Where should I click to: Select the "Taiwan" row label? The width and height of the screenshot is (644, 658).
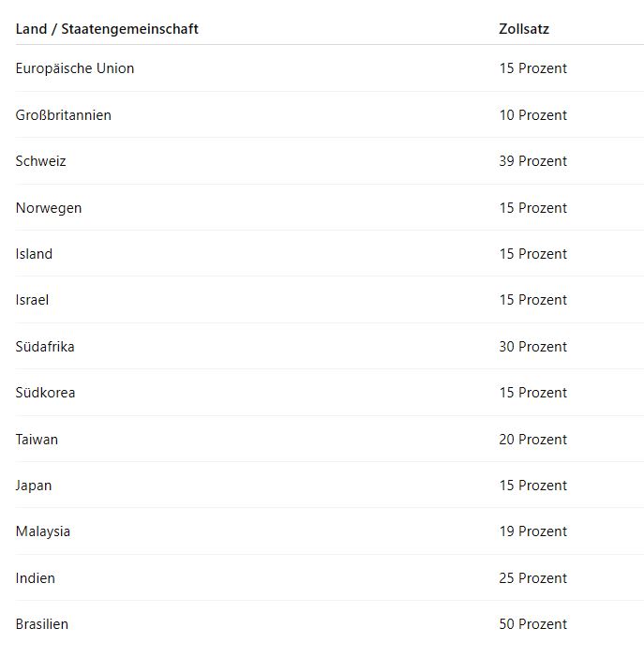[x=37, y=440]
